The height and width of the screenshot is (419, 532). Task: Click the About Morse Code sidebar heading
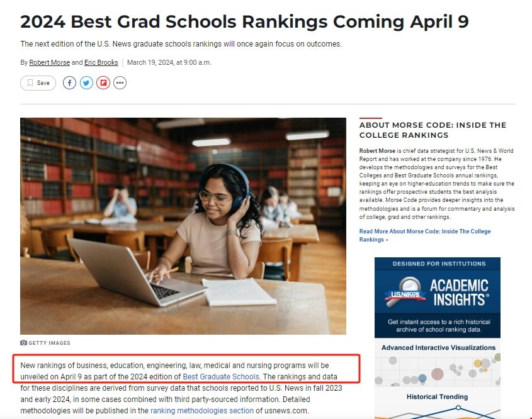pos(433,130)
